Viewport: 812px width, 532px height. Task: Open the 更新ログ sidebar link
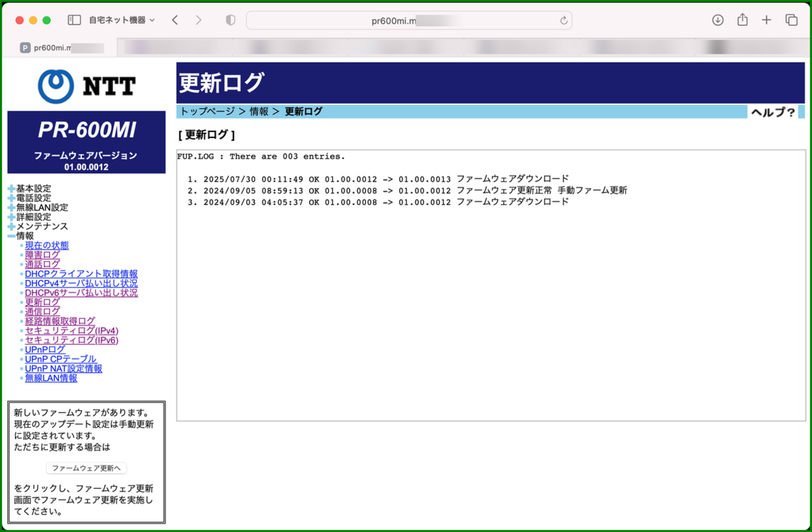(42, 302)
